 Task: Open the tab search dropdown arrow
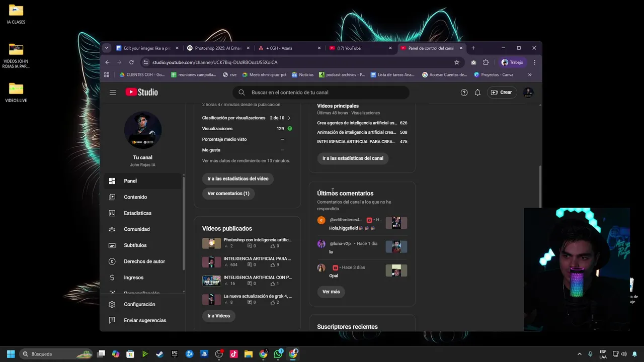pos(106,48)
